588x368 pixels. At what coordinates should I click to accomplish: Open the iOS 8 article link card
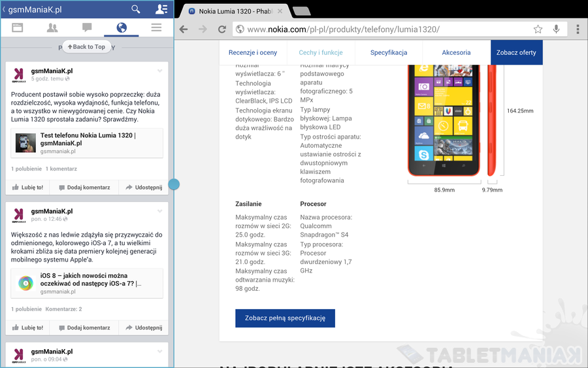(x=87, y=283)
